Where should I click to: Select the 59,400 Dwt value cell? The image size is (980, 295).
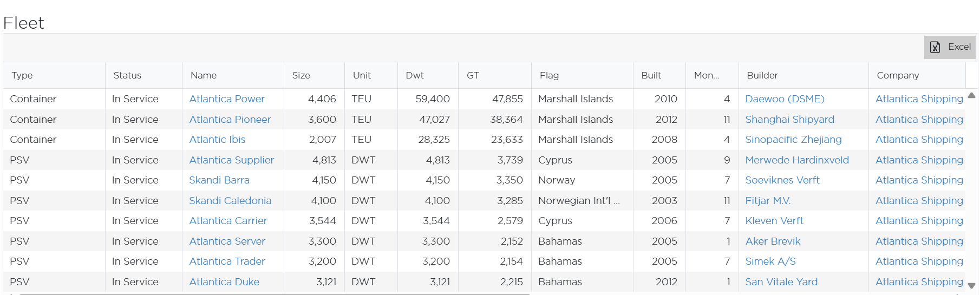tap(428, 99)
